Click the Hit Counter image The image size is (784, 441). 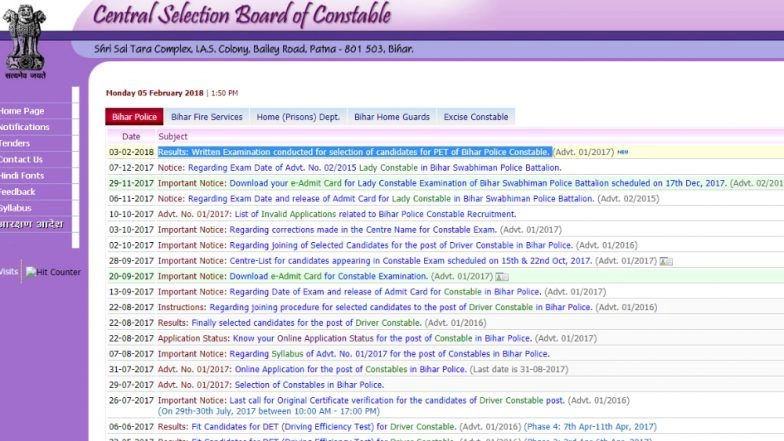pyautogui.click(x=53, y=272)
